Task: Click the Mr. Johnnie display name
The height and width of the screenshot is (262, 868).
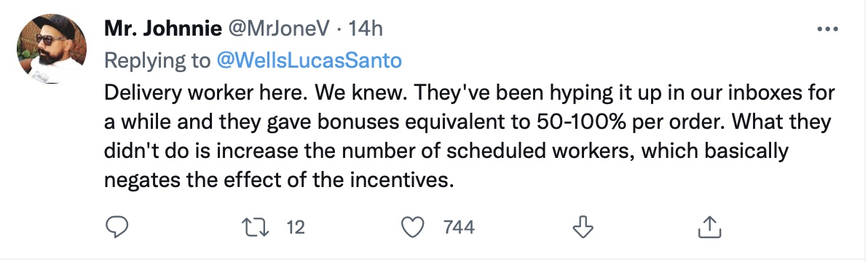Action: (163, 28)
